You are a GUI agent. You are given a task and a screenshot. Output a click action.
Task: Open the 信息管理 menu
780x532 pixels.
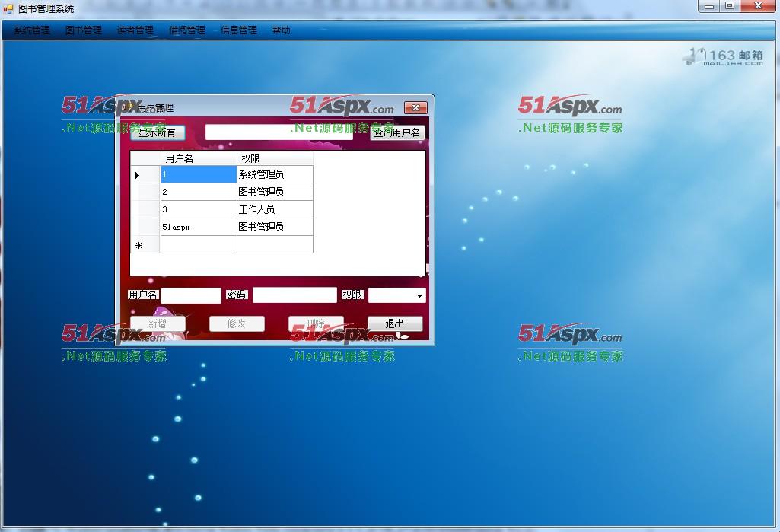click(x=239, y=30)
